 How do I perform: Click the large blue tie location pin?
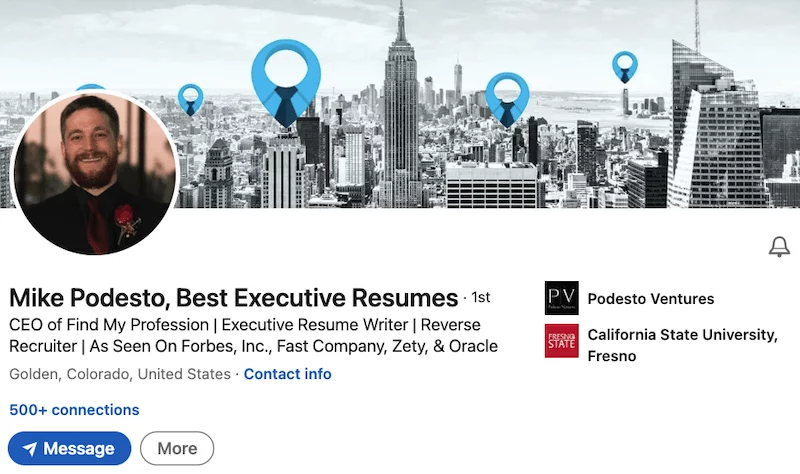tap(286, 84)
